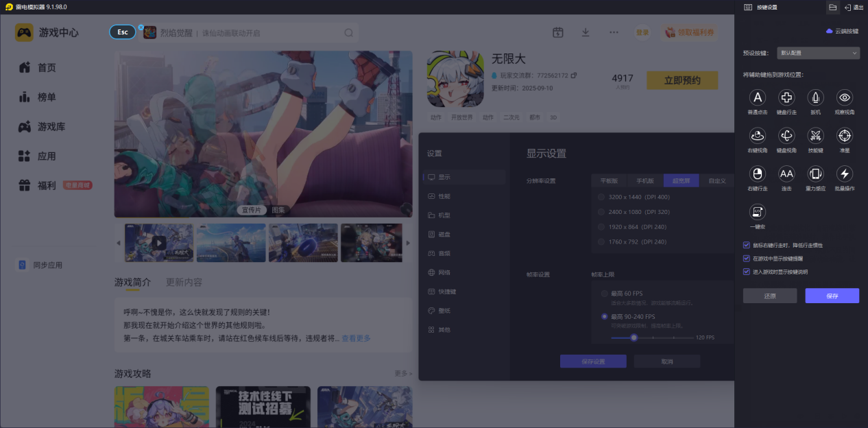Open 网络 section in settings sidebar
868x428 pixels.
[464, 272]
